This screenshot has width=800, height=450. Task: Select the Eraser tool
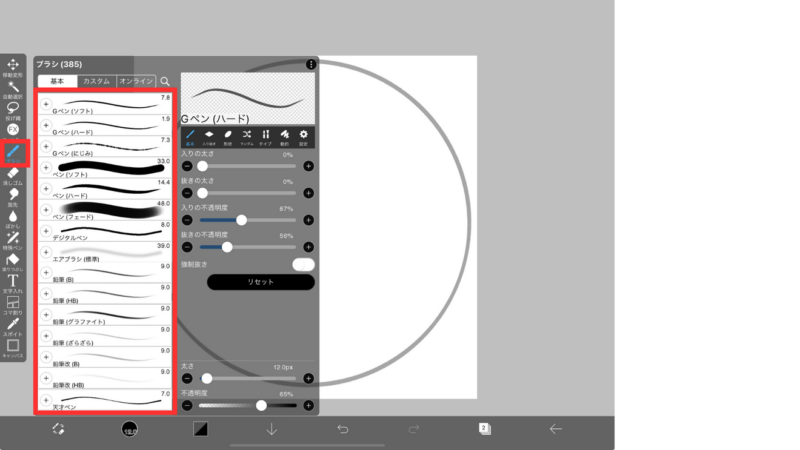[x=13, y=174]
